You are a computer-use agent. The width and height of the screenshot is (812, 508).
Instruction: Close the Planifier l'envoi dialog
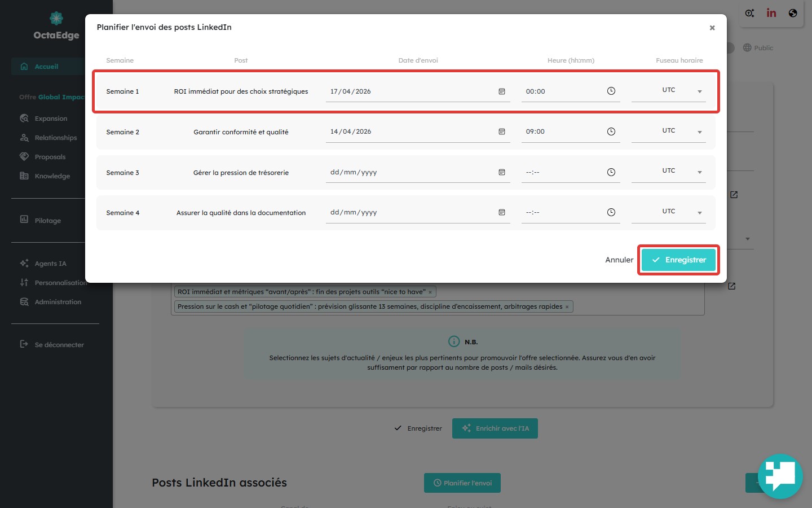pyautogui.click(x=712, y=28)
